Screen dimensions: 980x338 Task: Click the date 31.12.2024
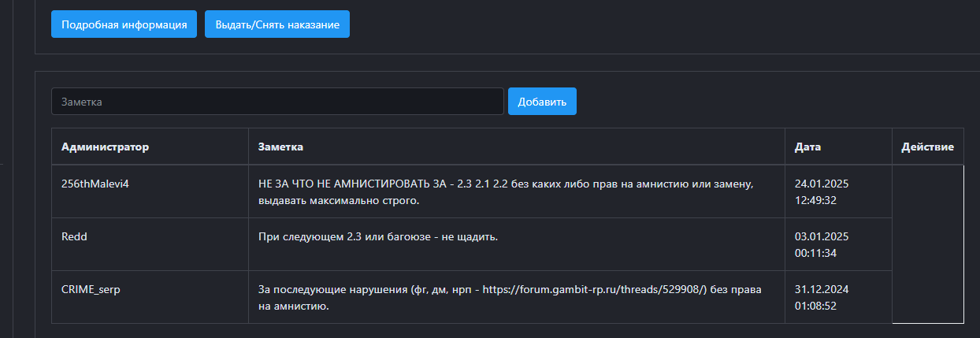(822, 289)
